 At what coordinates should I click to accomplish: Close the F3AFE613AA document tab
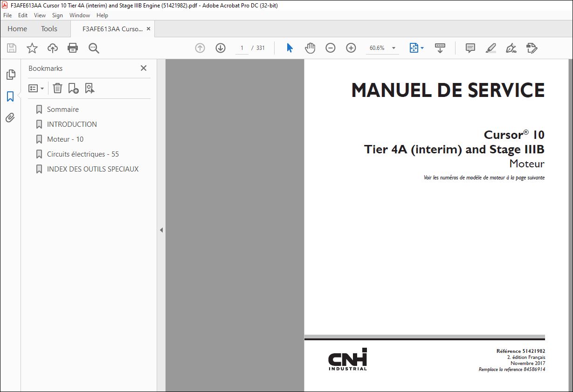click(x=149, y=29)
